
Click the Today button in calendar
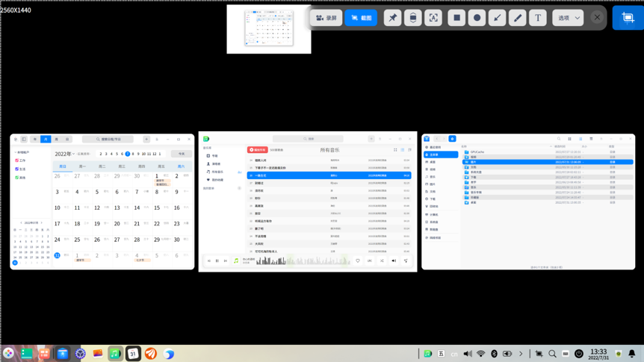pyautogui.click(x=181, y=154)
